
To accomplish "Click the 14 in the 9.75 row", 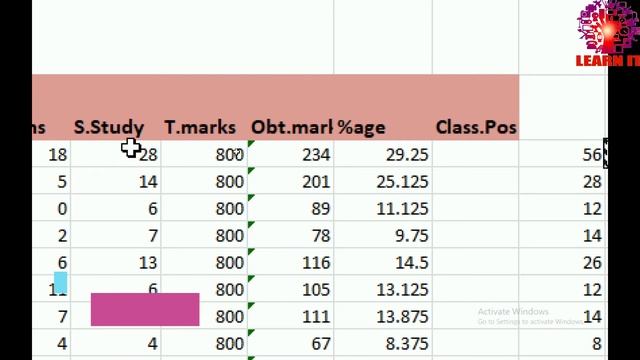I will pyautogui.click(x=563, y=235).
